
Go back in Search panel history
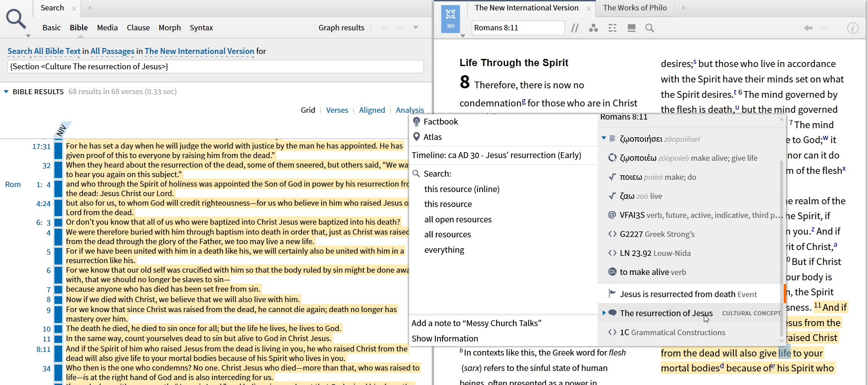(384, 28)
